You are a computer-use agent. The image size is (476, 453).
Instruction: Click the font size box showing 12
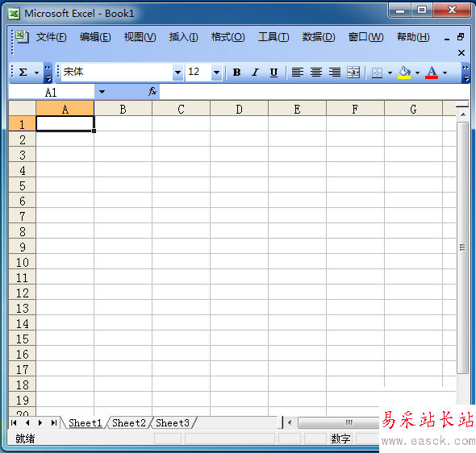pyautogui.click(x=198, y=73)
